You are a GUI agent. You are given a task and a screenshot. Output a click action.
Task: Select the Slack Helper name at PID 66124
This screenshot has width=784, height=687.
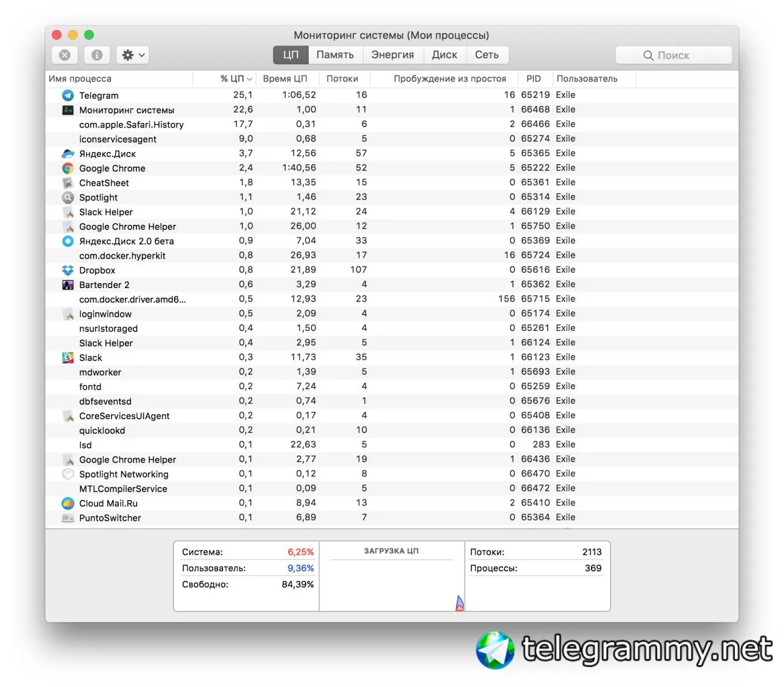(x=106, y=343)
